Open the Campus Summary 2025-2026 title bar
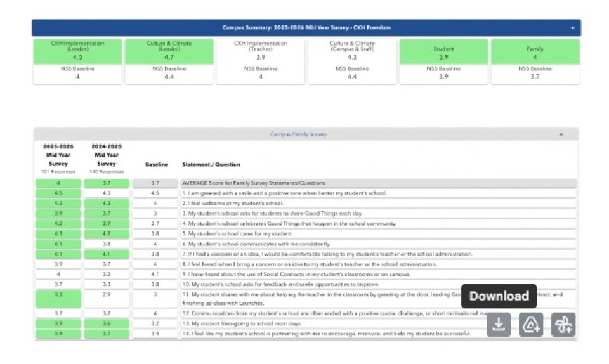The width and height of the screenshot is (609, 364). [306, 28]
